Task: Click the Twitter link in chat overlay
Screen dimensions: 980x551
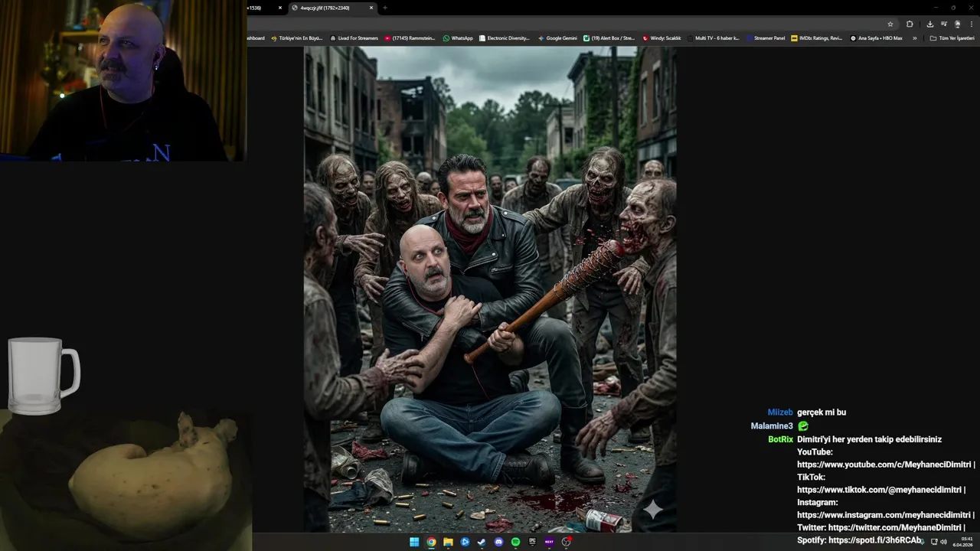Action: [894, 527]
